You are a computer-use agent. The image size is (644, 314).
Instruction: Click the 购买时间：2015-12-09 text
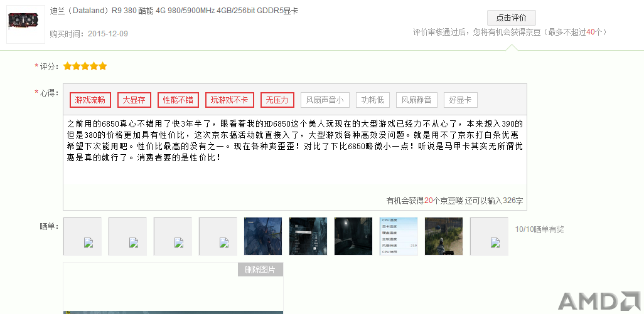pos(89,34)
